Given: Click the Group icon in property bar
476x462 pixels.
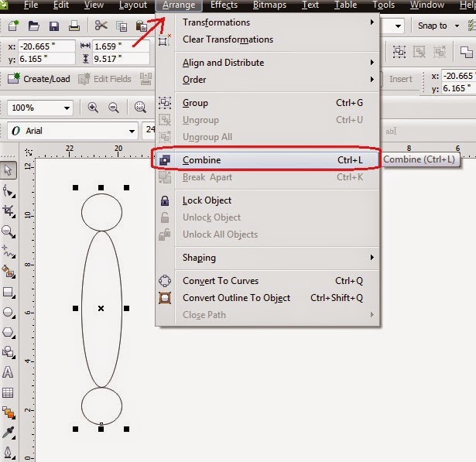Looking at the screenshot, I should pyautogui.click(x=399, y=52).
